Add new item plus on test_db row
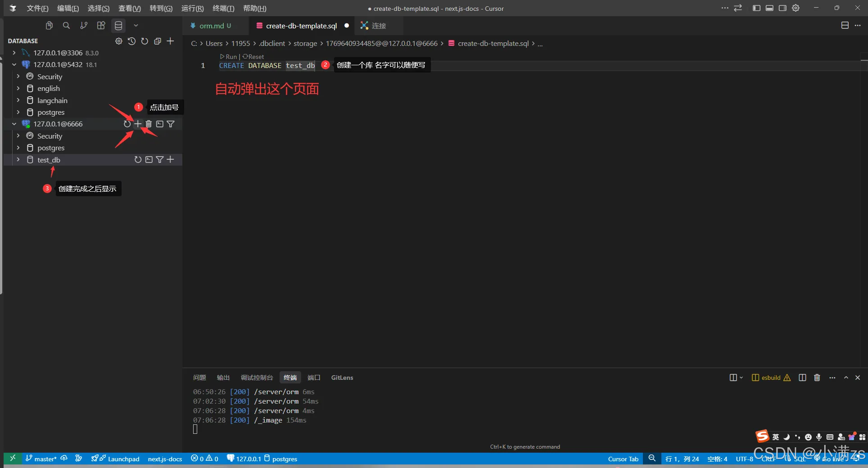 coord(170,160)
